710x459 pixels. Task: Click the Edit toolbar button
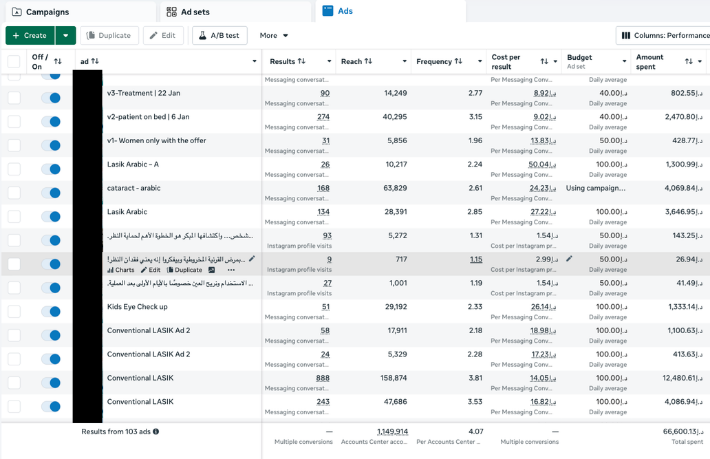pos(163,35)
